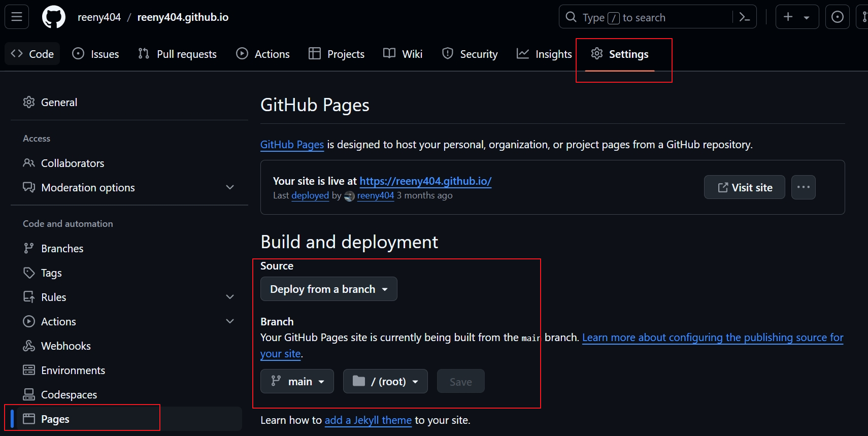Screen dimensions: 868x436
Task: Open the reeny404 deployer profile link
Action: click(376, 195)
